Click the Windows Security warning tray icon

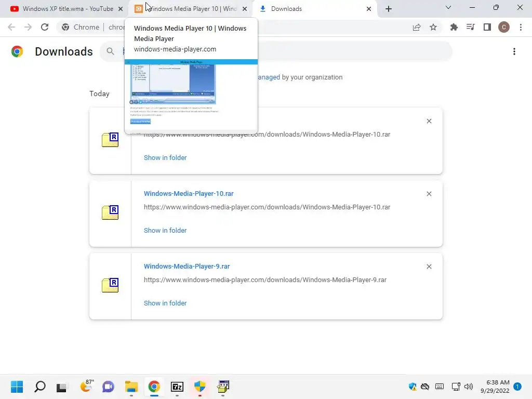click(x=413, y=387)
